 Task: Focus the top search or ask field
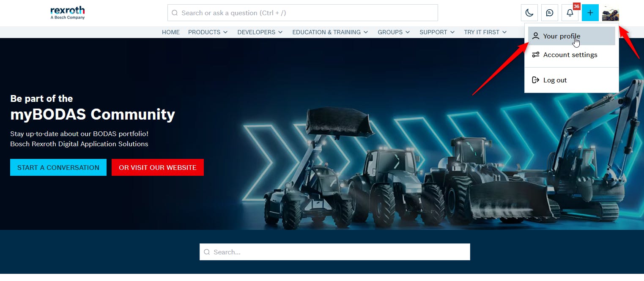[303, 13]
